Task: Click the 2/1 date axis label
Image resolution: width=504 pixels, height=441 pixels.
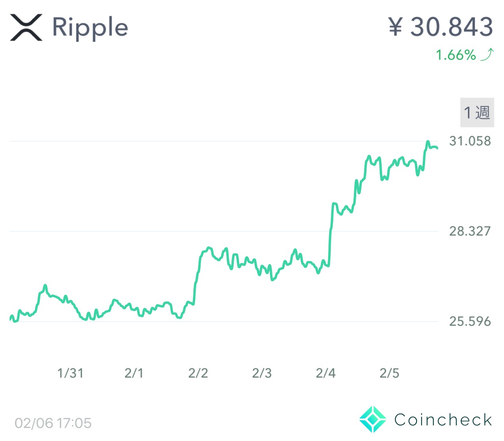Action: [x=134, y=373]
